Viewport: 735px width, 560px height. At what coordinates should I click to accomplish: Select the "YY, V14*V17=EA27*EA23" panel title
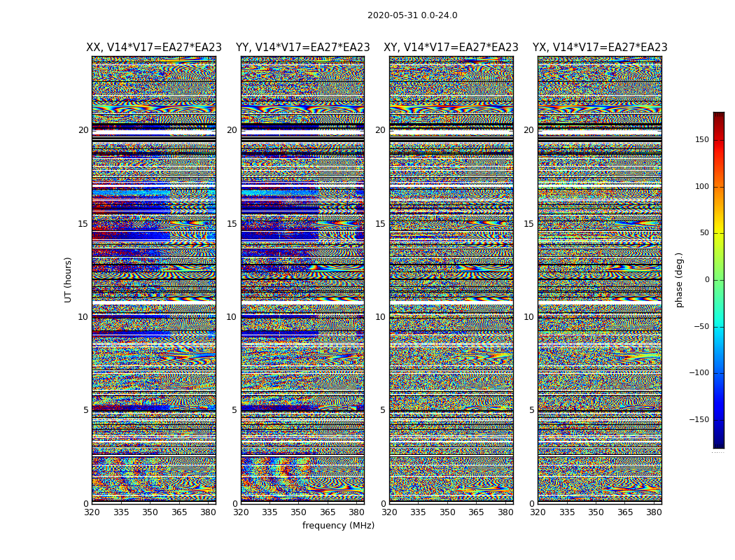[303, 48]
